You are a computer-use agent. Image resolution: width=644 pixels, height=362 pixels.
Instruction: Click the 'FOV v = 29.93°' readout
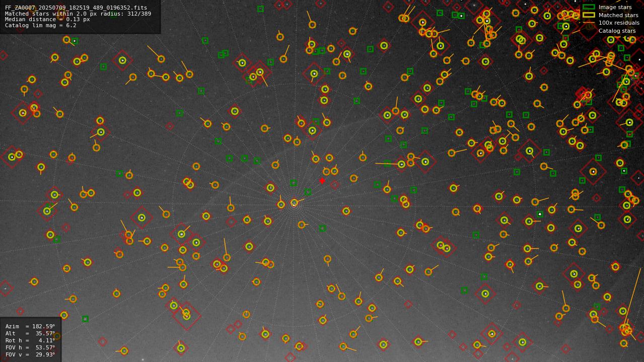[x=30, y=354]
